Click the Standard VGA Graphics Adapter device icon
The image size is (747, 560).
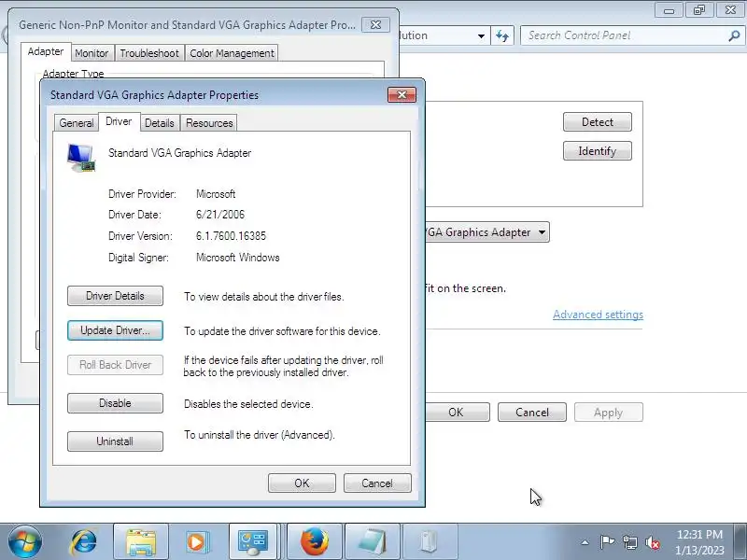click(81, 158)
